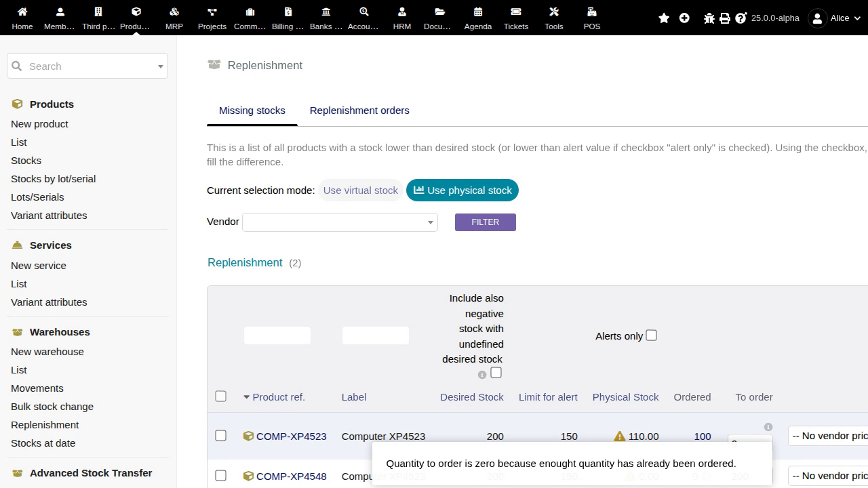The image size is (868, 488).
Task: Open the Accounting module icon
Action: pos(364,12)
